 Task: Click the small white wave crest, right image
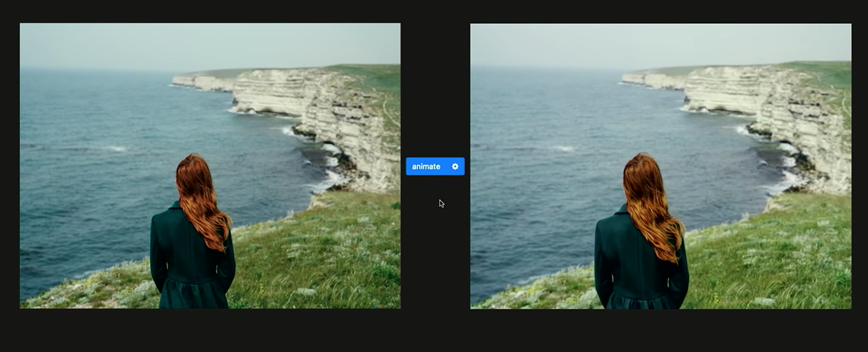tap(563, 148)
